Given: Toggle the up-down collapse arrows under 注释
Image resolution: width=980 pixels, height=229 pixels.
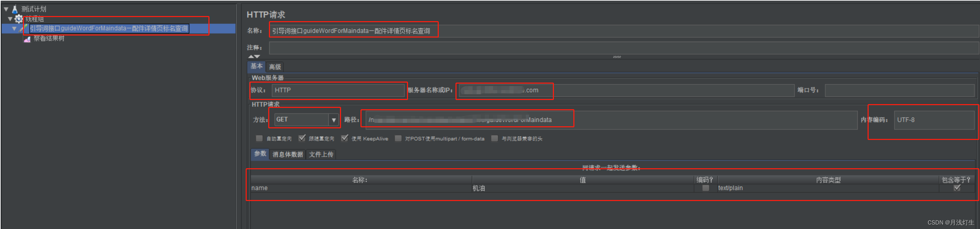Looking at the screenshot, I should pos(254,57).
